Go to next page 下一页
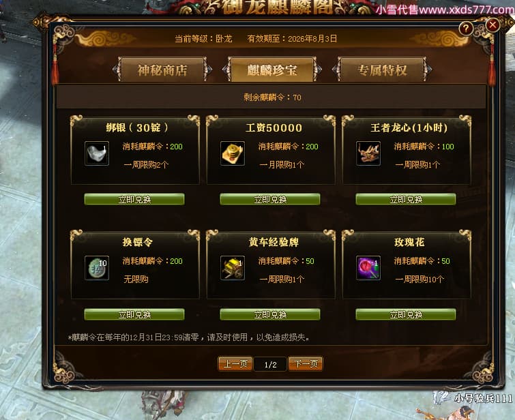This screenshot has width=515, height=420. pos(306,364)
